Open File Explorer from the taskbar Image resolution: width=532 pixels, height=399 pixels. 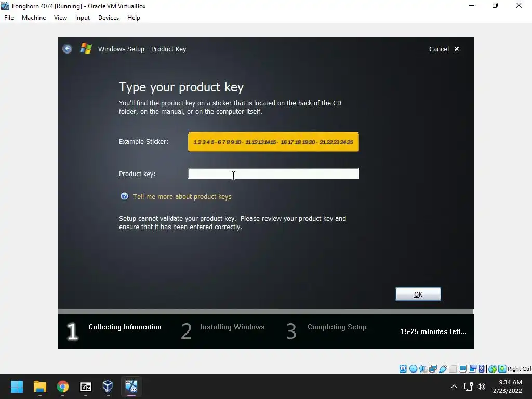[39, 387]
